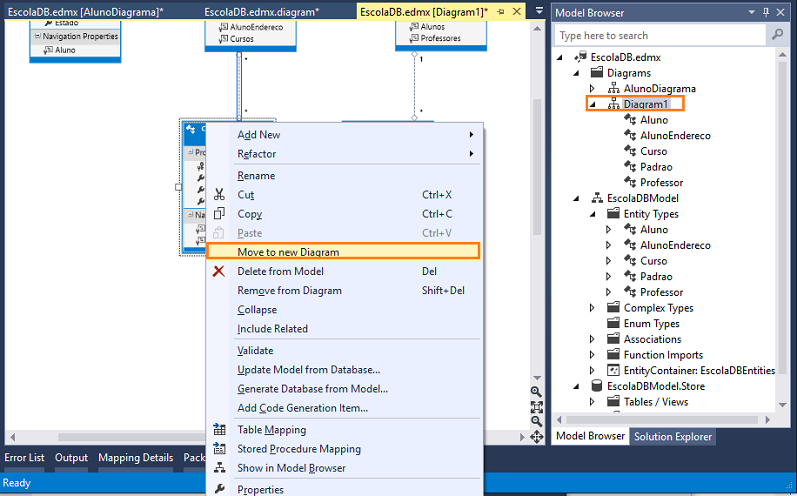Choose Generate Database from Model...
The height and width of the screenshot is (496, 797).
point(344,389)
